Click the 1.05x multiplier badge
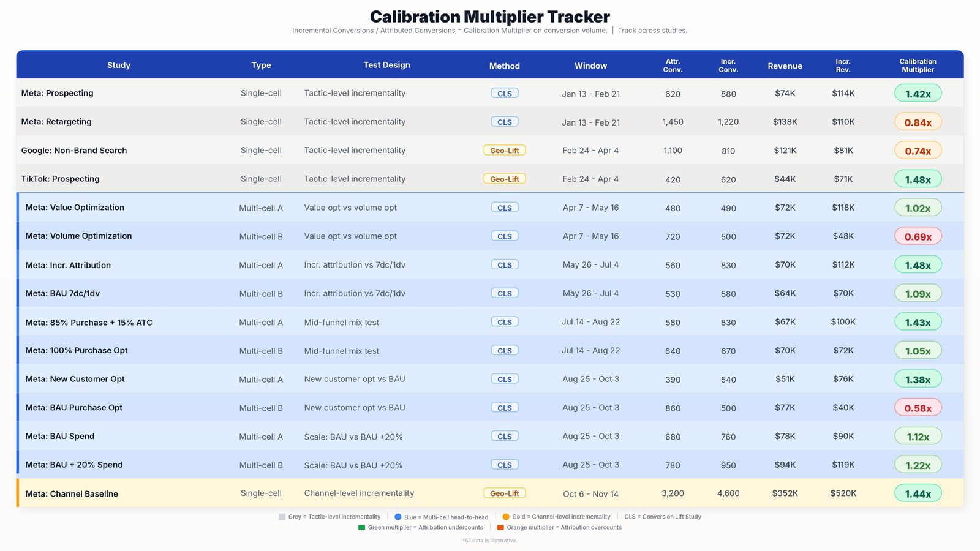 918,350
